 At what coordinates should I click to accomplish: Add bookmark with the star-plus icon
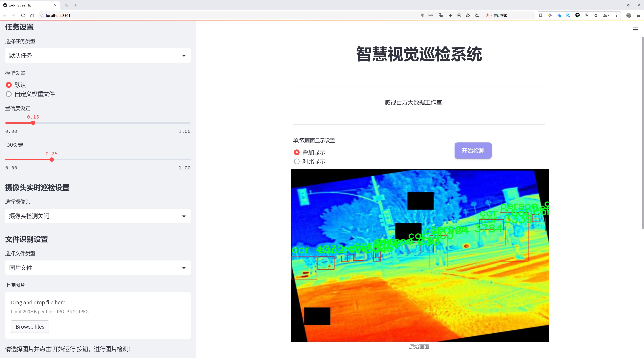tap(477, 16)
